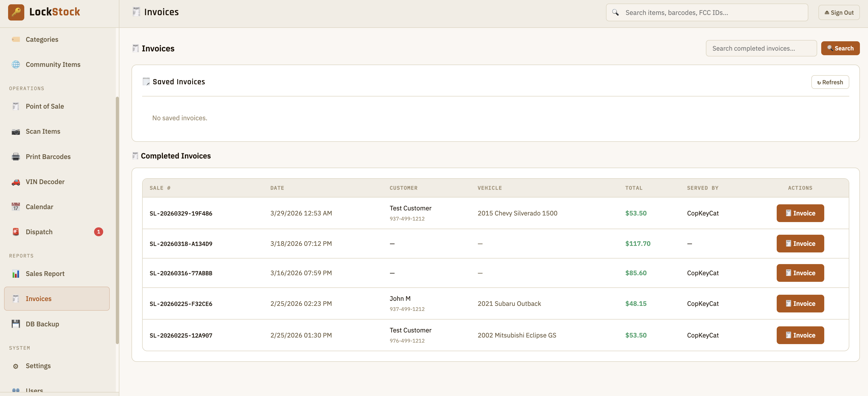Select the Sales Report chart icon

click(16, 273)
